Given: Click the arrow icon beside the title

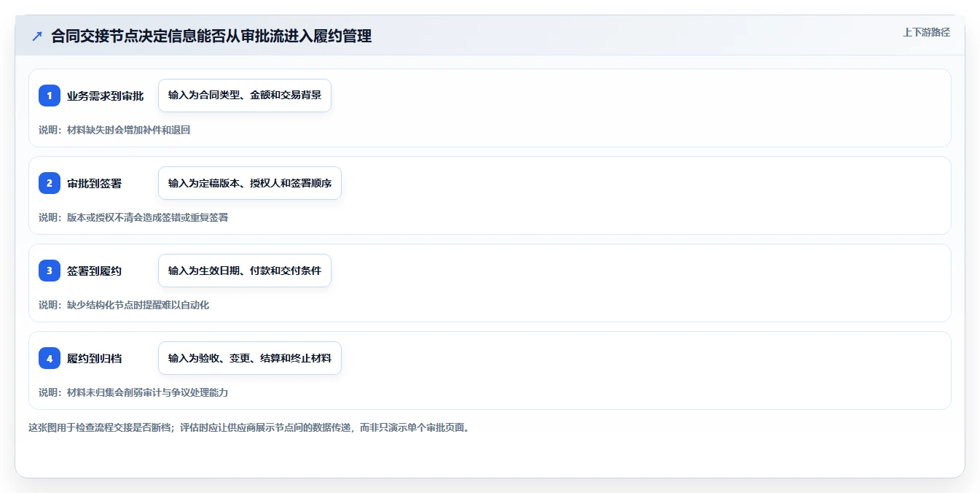Looking at the screenshot, I should pyautogui.click(x=36, y=36).
